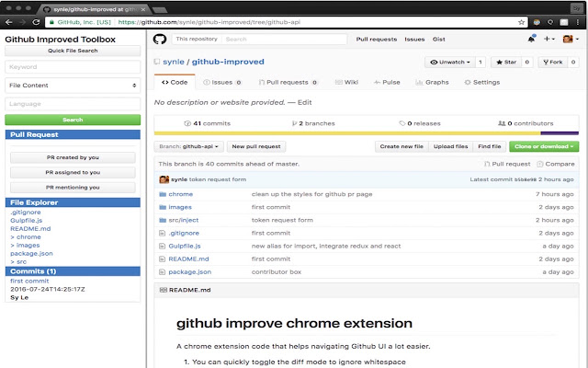The width and height of the screenshot is (588, 368).
Task: Expand the images folder in File Explorer
Action: point(25,246)
